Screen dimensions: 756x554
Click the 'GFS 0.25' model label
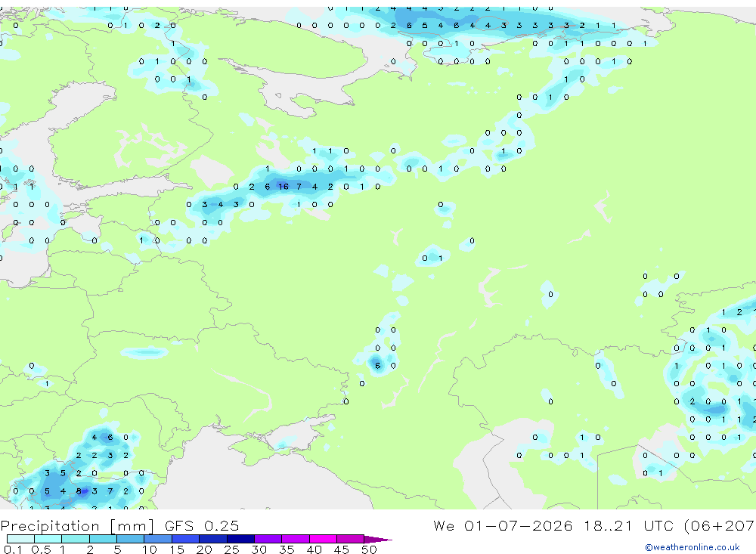(x=202, y=525)
